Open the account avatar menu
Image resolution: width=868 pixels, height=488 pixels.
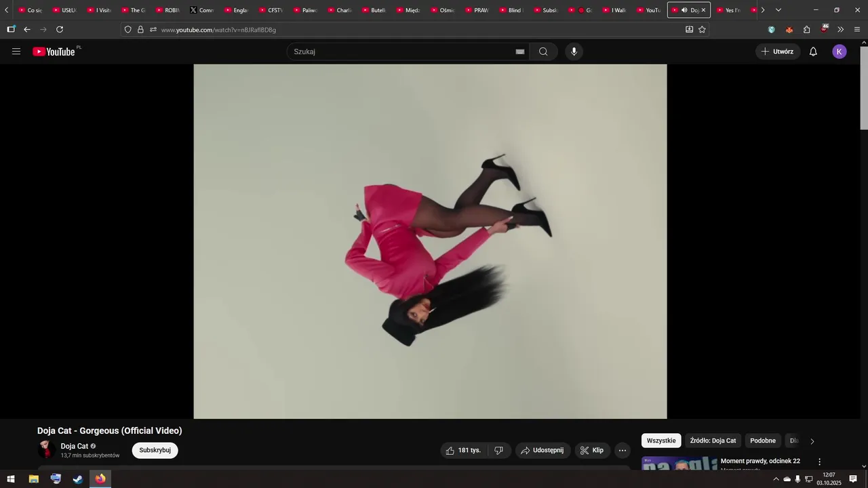pyautogui.click(x=840, y=52)
